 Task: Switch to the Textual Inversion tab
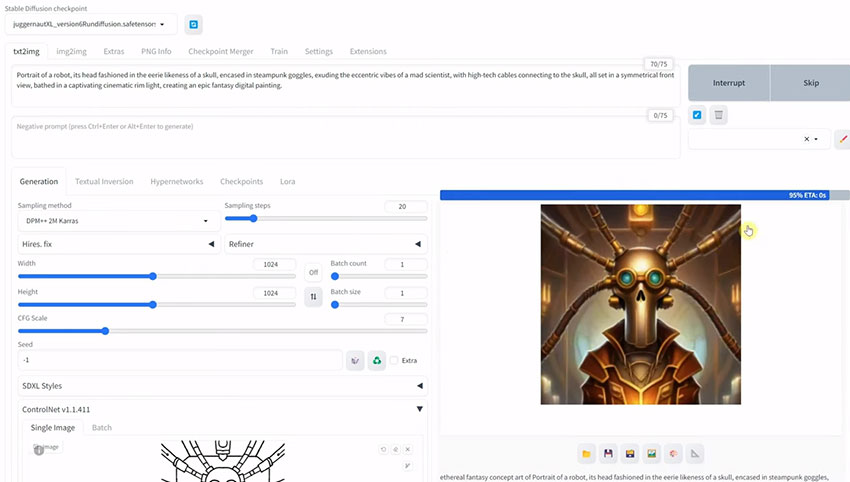[104, 182]
